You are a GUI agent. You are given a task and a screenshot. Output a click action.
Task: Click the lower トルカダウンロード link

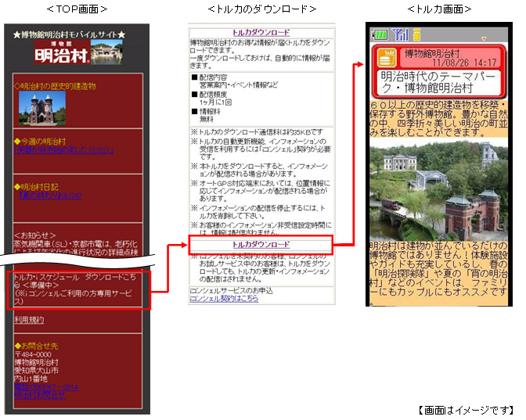click(x=261, y=245)
